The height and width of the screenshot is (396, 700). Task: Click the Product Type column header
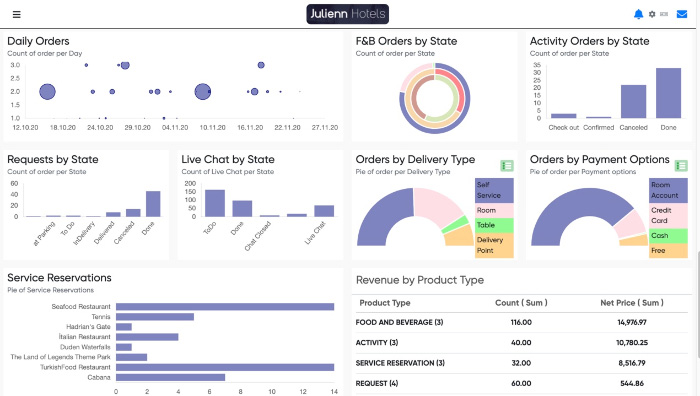pyautogui.click(x=385, y=303)
